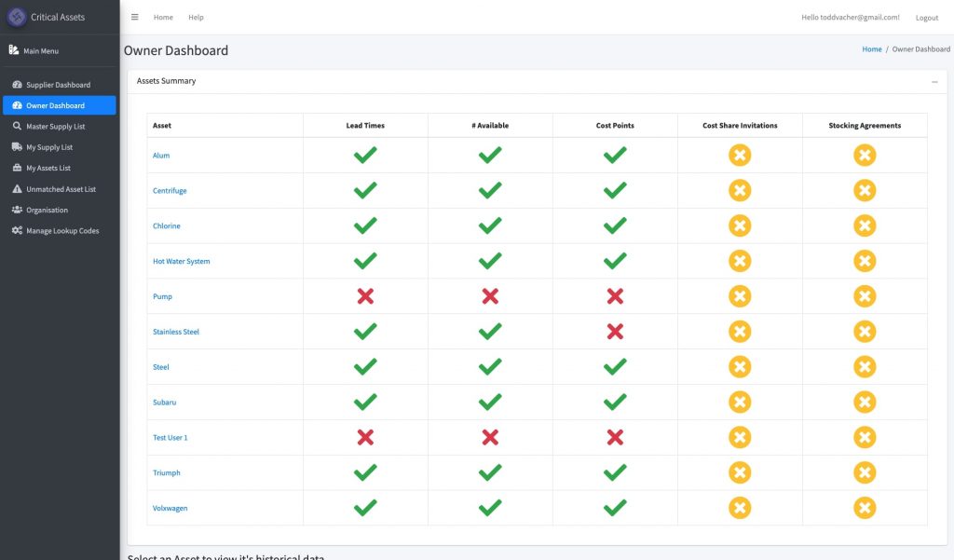
Task: Click the Home breadcrumb link
Action: pos(871,49)
